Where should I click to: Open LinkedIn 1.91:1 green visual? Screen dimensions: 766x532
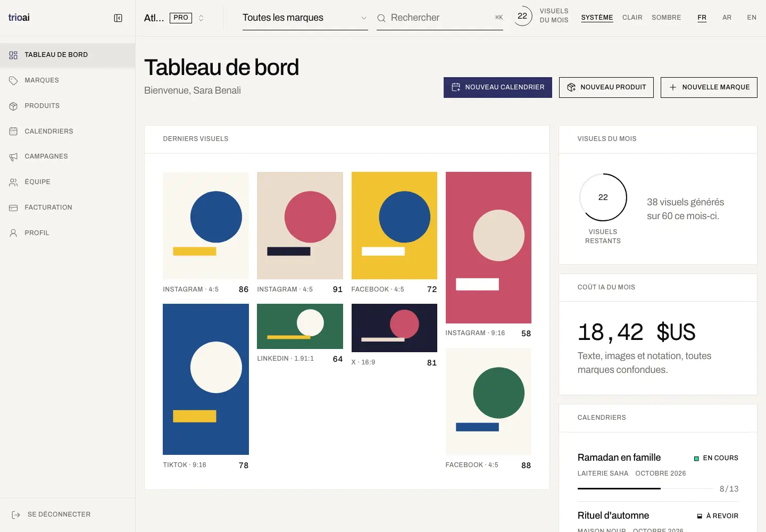[300, 326]
